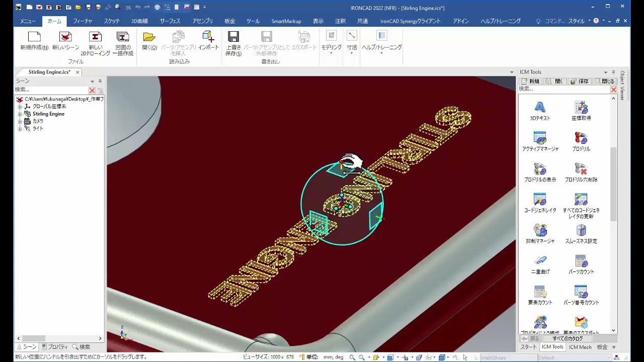Screen dimensions: 644x362
Task: Click 保存 button in ICM Tools
Action: 579,81
